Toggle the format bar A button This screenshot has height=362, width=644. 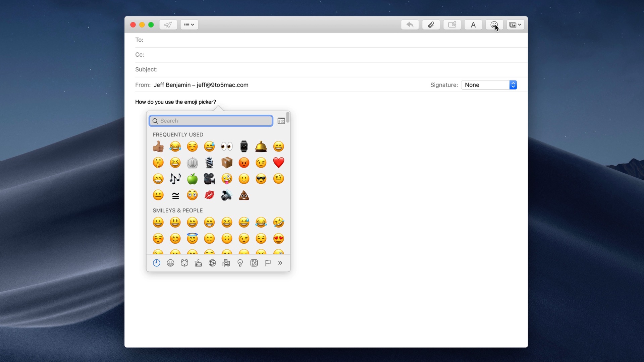[473, 24]
